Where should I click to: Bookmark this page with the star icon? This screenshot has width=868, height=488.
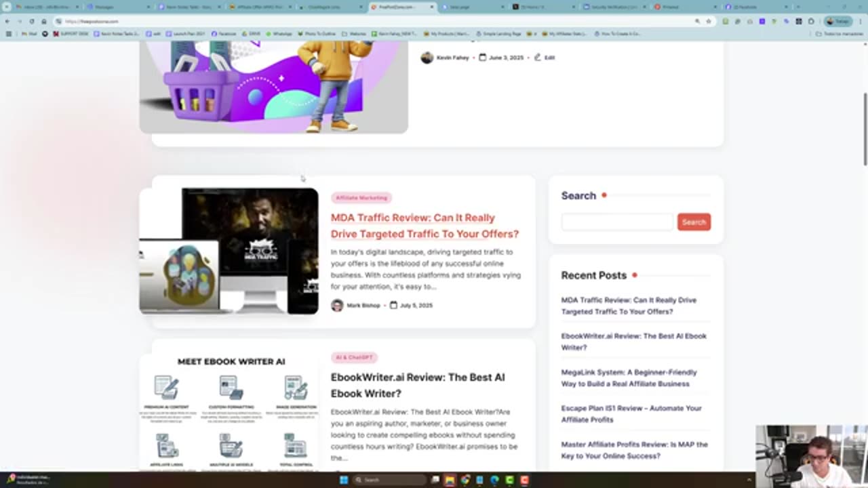pyautogui.click(x=709, y=21)
